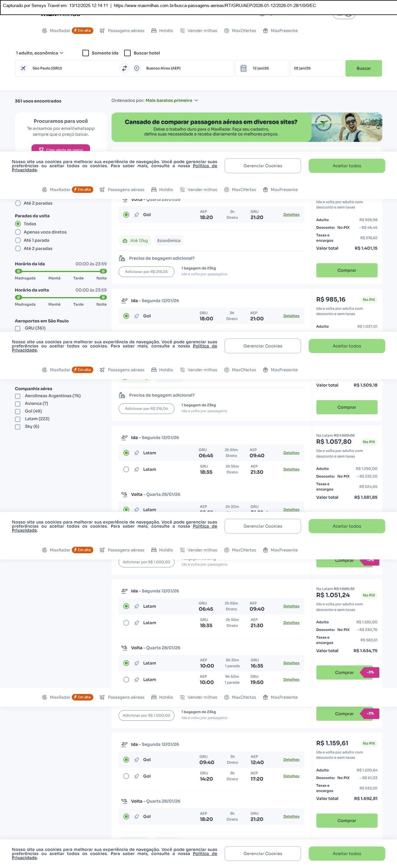Click the 'Até 12kg' baggage badge

[x=135, y=241]
